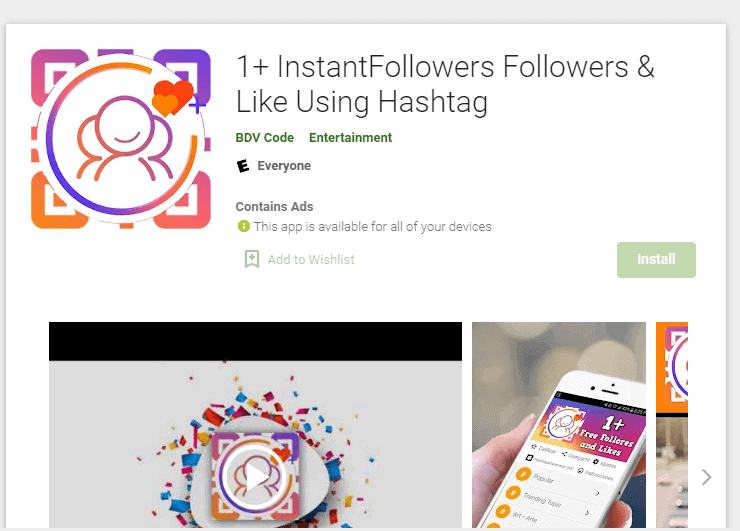Click the wishlist bookmark icon

[x=252, y=259]
